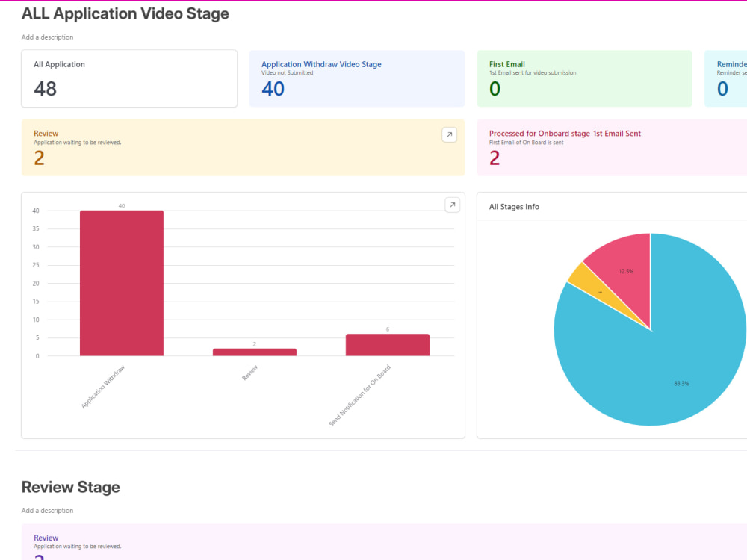Open the All Application count card

coord(129,78)
